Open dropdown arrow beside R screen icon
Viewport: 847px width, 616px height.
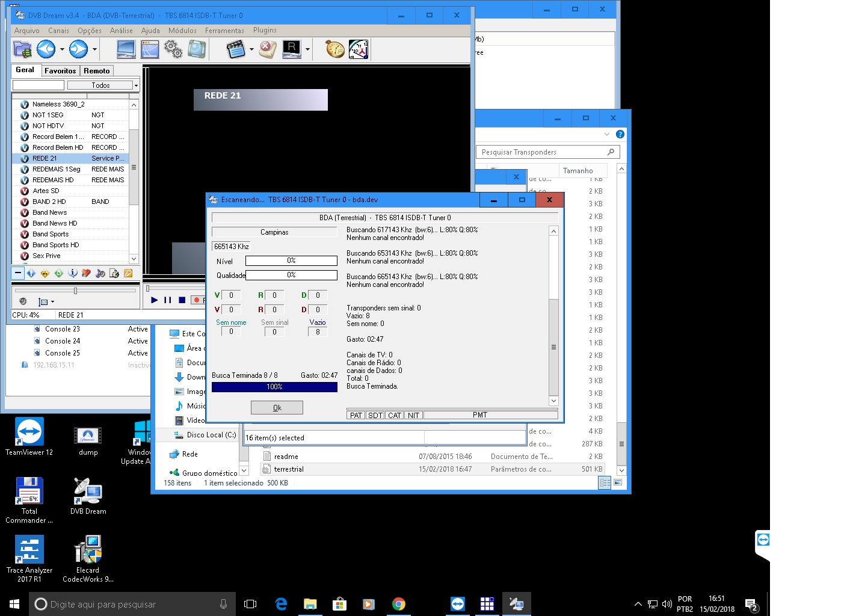(307, 49)
